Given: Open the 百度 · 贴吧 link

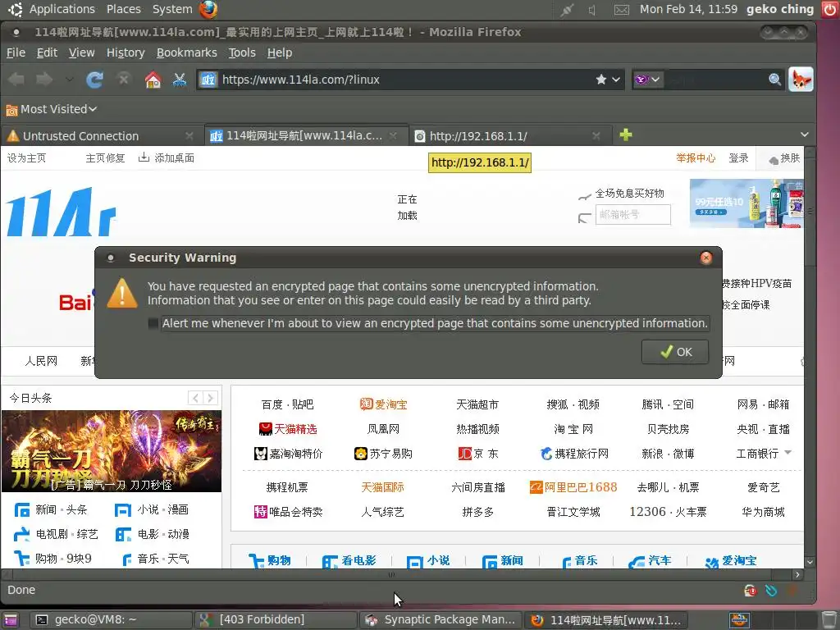Looking at the screenshot, I should pos(287,404).
